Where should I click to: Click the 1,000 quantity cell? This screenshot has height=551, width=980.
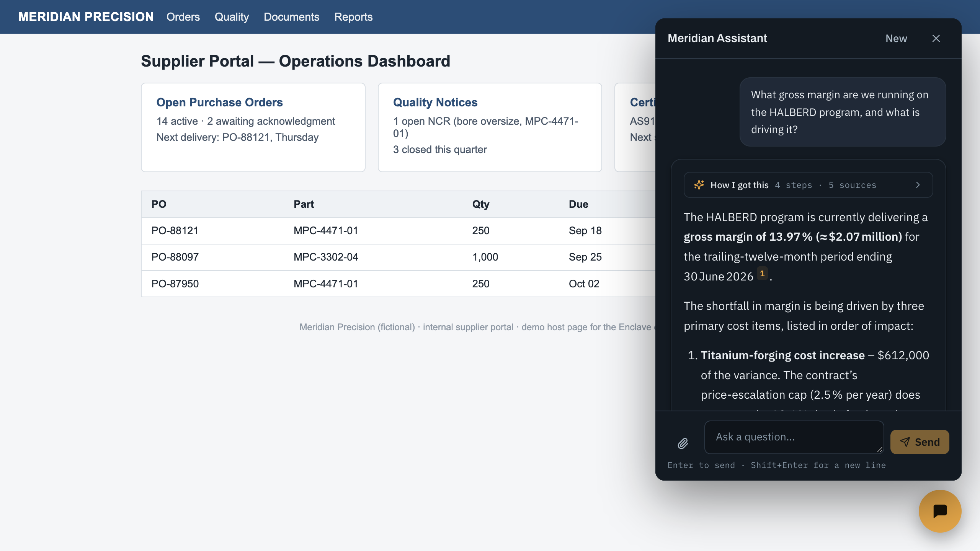pyautogui.click(x=485, y=257)
